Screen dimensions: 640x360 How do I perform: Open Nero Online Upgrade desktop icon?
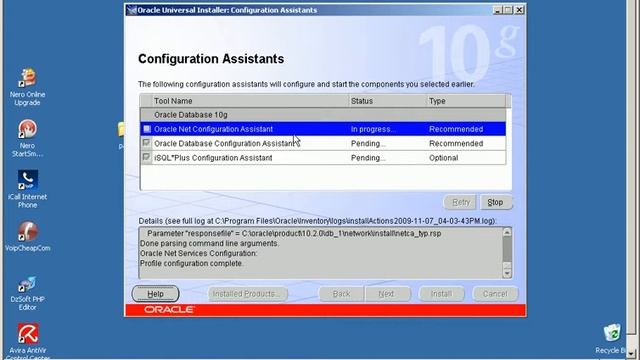tap(27, 87)
